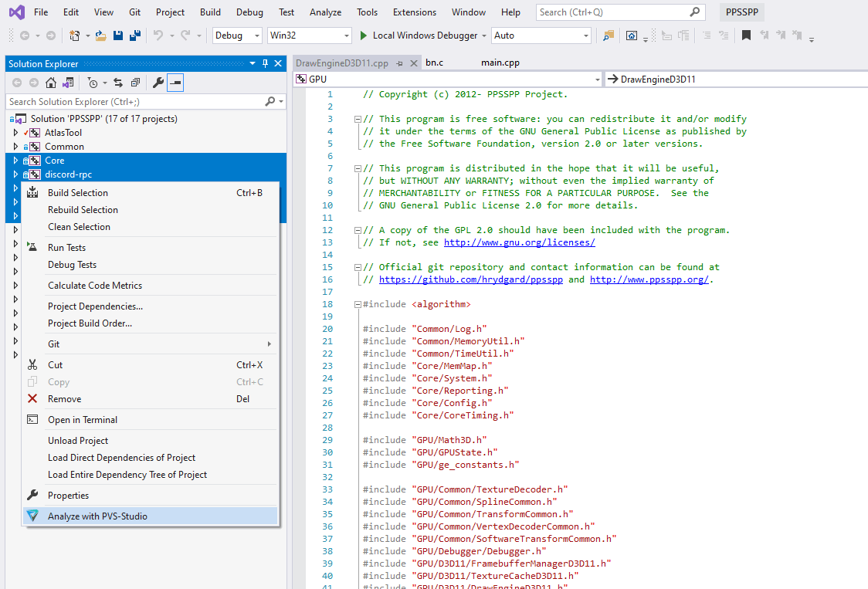Expand the Common project node

15,146
